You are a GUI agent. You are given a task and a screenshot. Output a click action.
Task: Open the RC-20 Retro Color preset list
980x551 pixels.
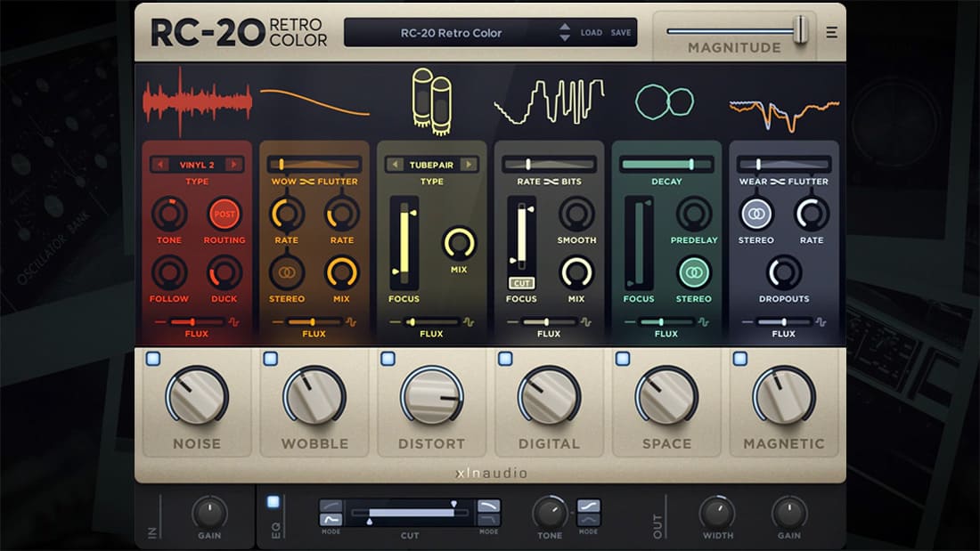[452, 32]
